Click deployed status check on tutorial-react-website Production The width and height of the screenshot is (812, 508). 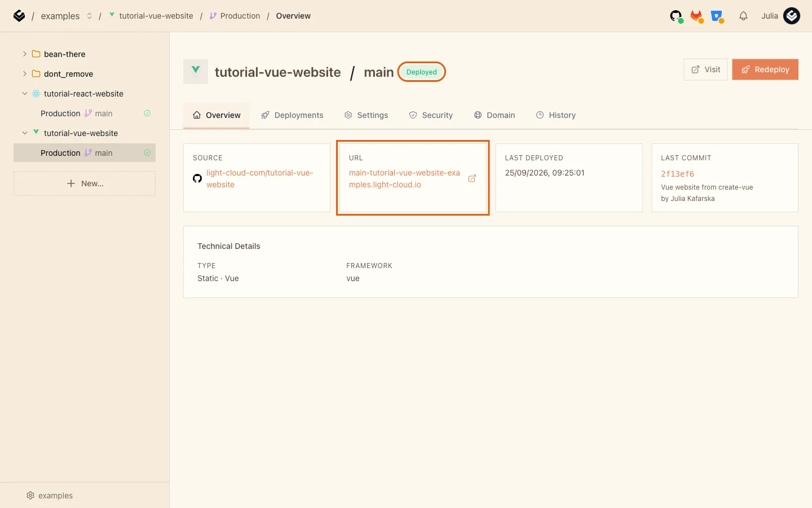[147, 113]
